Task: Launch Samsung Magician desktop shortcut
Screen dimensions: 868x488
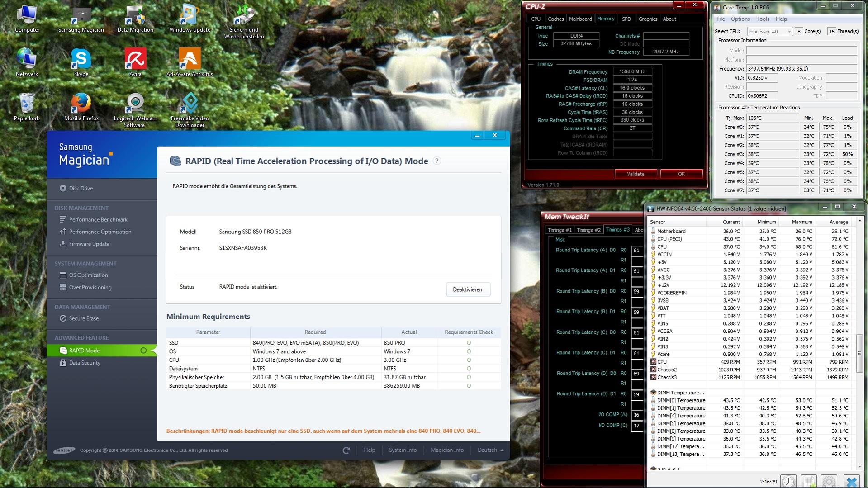Action: (x=81, y=19)
